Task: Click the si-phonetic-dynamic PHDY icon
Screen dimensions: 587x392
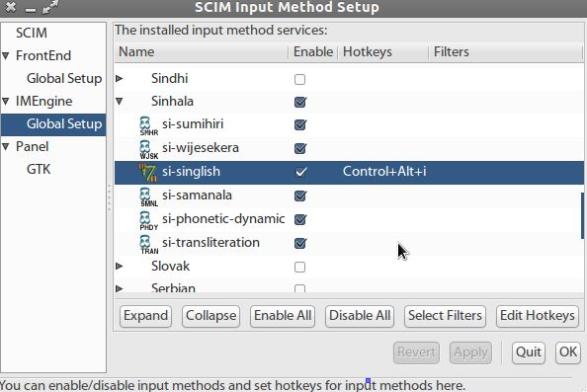Action: click(148, 220)
